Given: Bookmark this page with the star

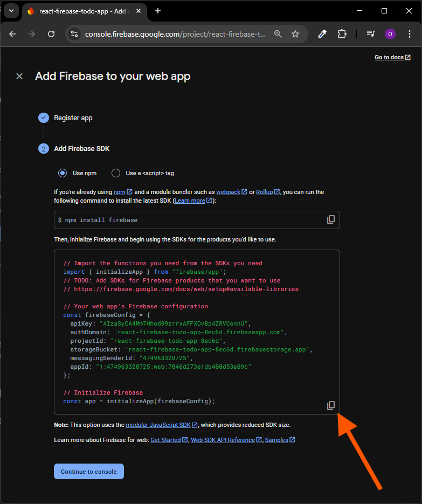Looking at the screenshot, I should [x=295, y=34].
